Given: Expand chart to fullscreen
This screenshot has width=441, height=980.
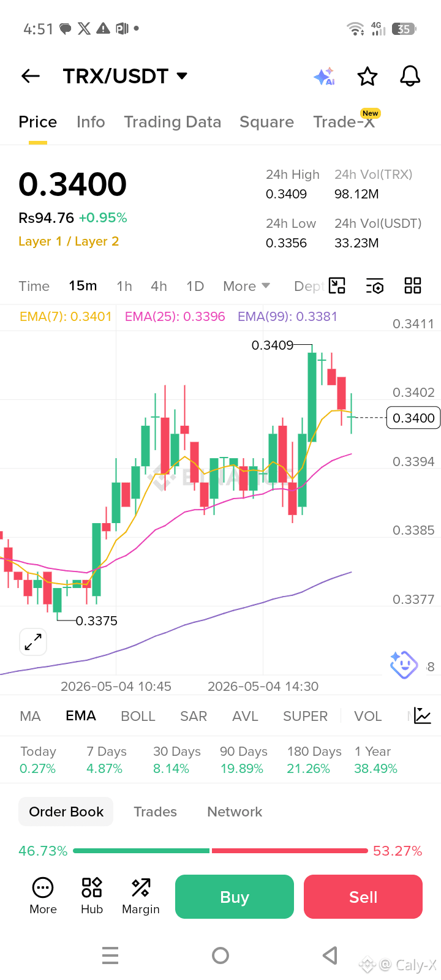Looking at the screenshot, I should pyautogui.click(x=33, y=642).
